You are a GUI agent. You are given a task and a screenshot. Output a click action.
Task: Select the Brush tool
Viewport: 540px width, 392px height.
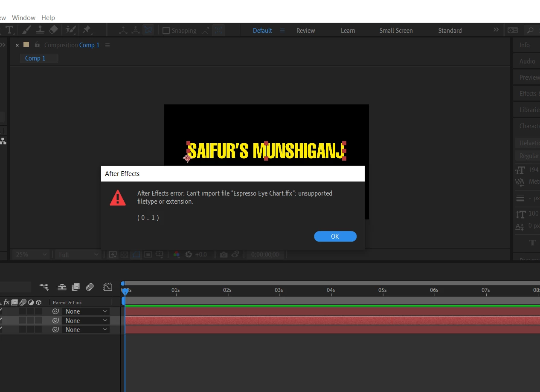click(x=26, y=30)
